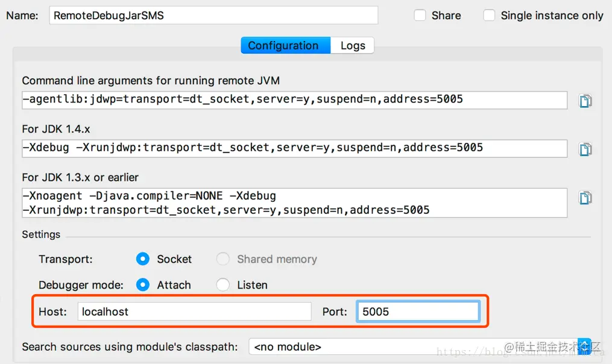Select Attach debugger mode
Image resolution: width=612 pixels, height=364 pixels.
tap(143, 285)
